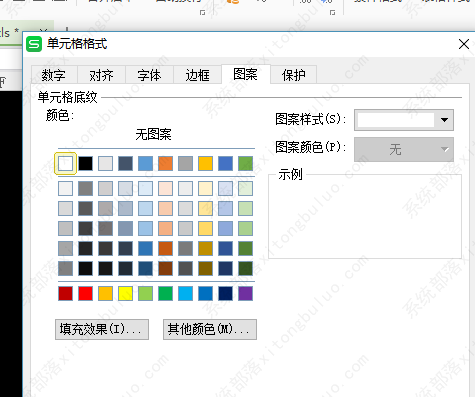Click the 其他颜色 button
This screenshot has width=475, height=397.
[x=210, y=329]
